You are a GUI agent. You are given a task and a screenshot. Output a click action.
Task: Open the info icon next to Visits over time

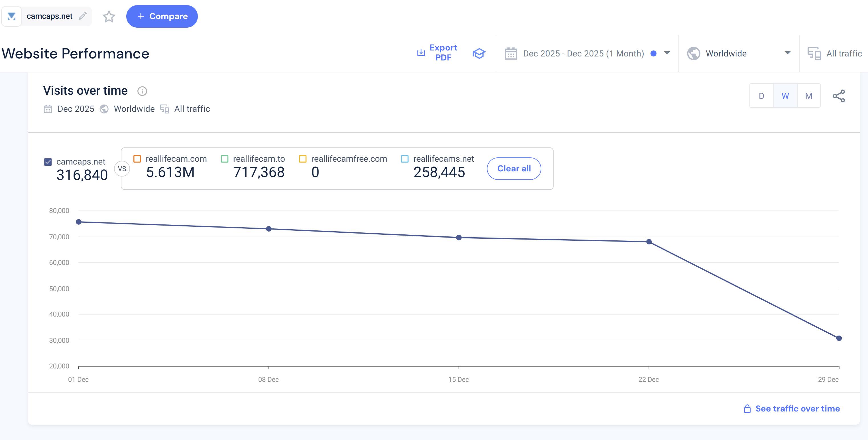pos(142,91)
